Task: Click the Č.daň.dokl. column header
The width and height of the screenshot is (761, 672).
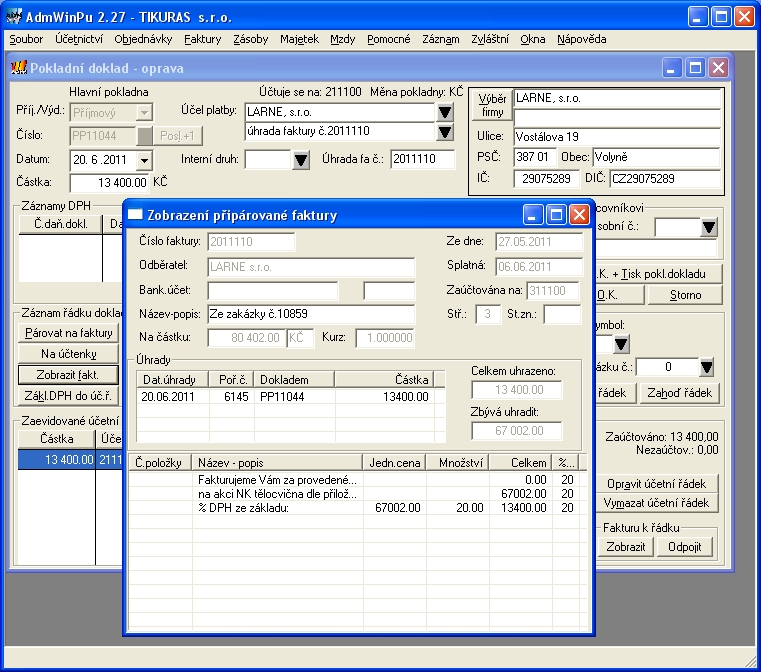Action: pyautogui.click(x=60, y=224)
